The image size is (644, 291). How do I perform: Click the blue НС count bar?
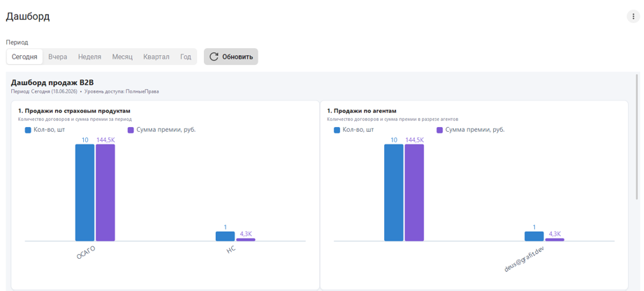pyautogui.click(x=225, y=237)
